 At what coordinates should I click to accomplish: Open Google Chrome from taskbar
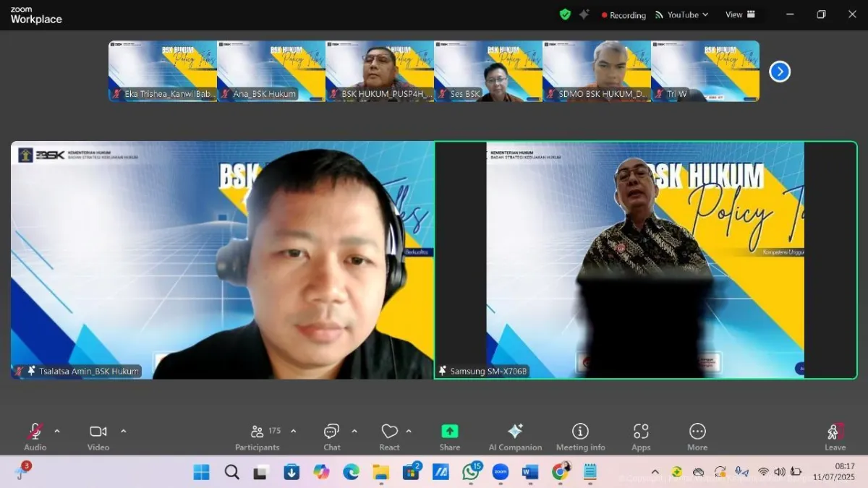click(560, 472)
